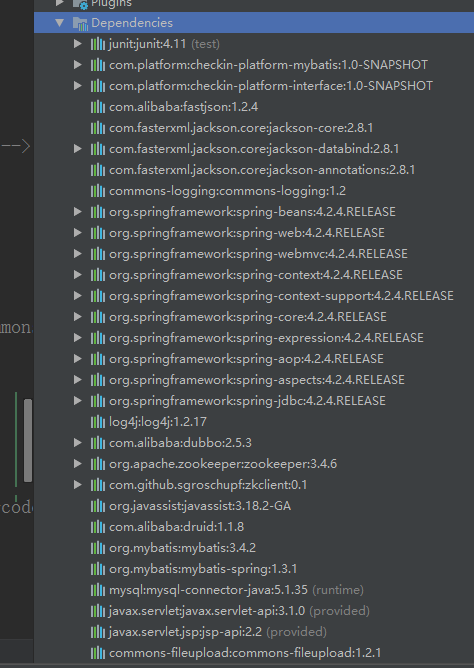Select log4j:log4j:1.2.17 text
The height and width of the screenshot is (668, 474).
point(158,422)
